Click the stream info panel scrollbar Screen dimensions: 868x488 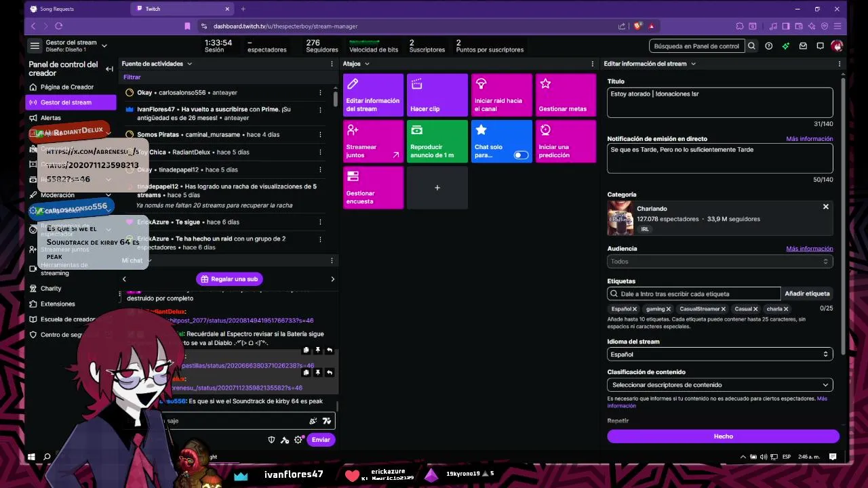point(844,217)
